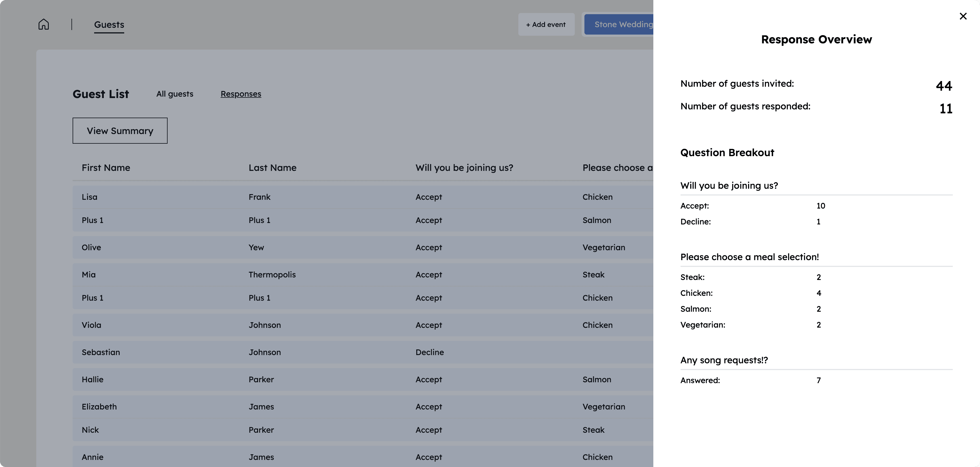Click the Last Name column header
This screenshot has width=980, height=467.
[273, 168]
